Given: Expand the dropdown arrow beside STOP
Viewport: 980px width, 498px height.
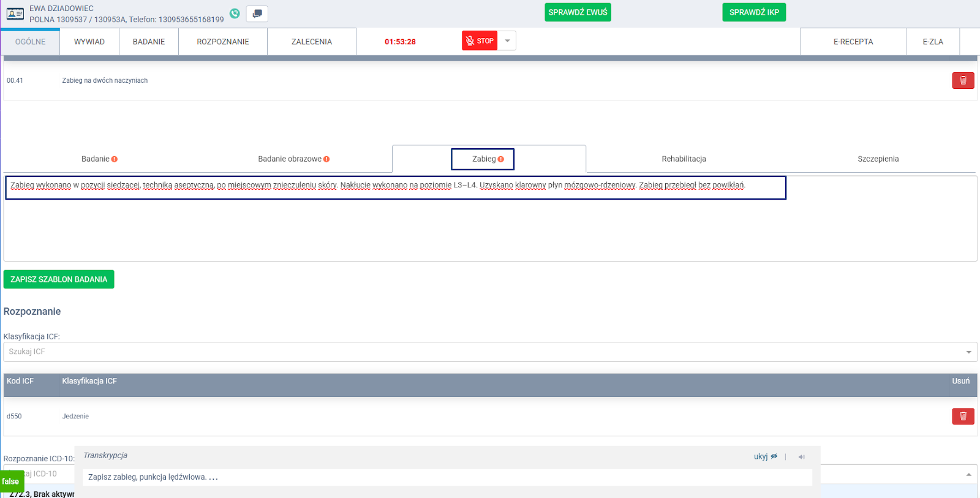Looking at the screenshot, I should coord(507,41).
